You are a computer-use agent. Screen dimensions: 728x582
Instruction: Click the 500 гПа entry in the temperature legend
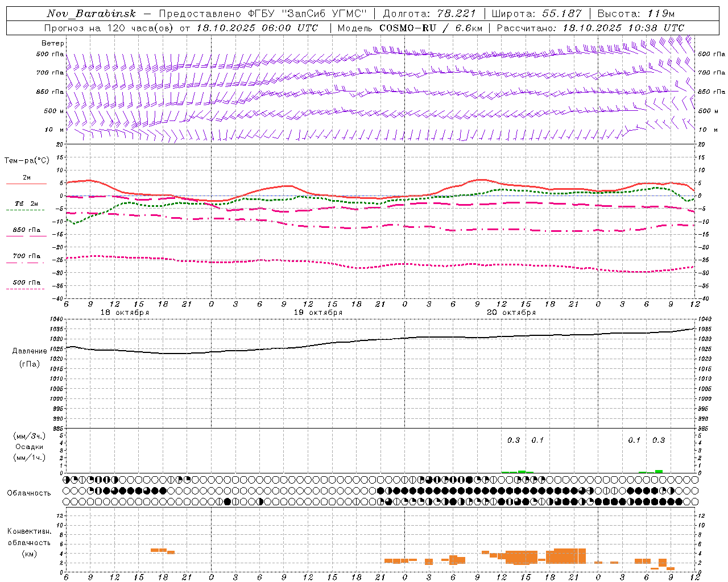point(27,282)
